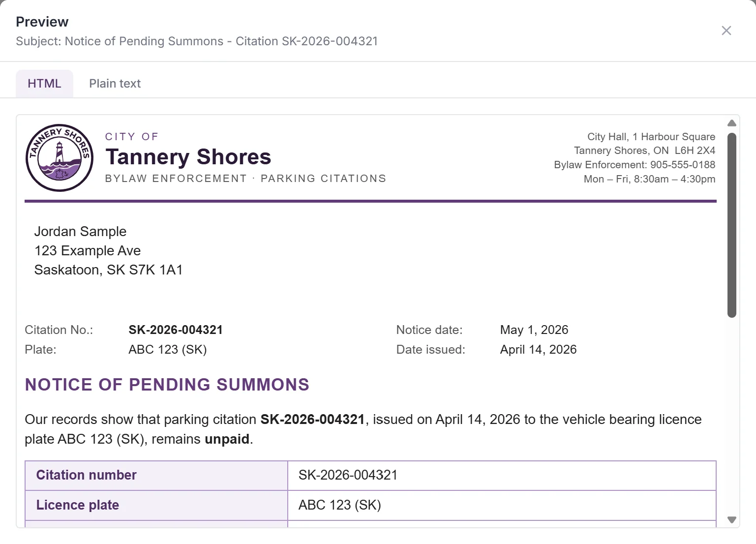
Task: Click the Date issued value April 14, 2026
Action: point(539,350)
